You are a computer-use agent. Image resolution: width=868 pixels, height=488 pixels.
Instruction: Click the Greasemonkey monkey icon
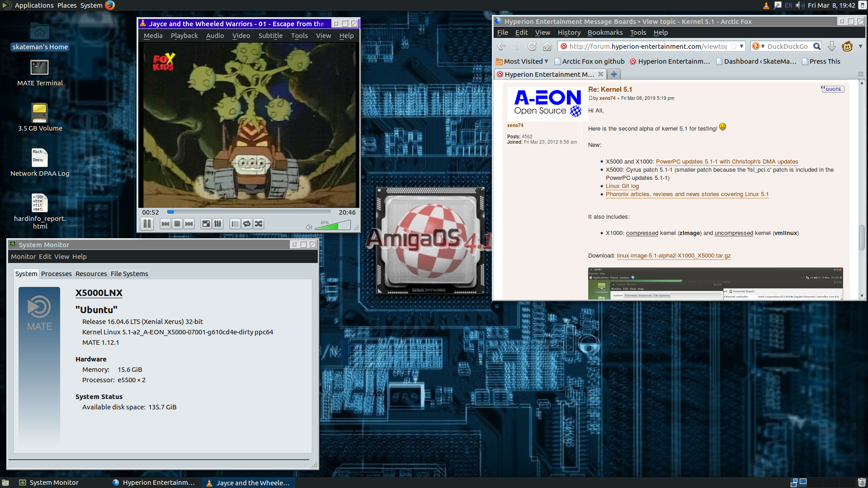(x=847, y=46)
